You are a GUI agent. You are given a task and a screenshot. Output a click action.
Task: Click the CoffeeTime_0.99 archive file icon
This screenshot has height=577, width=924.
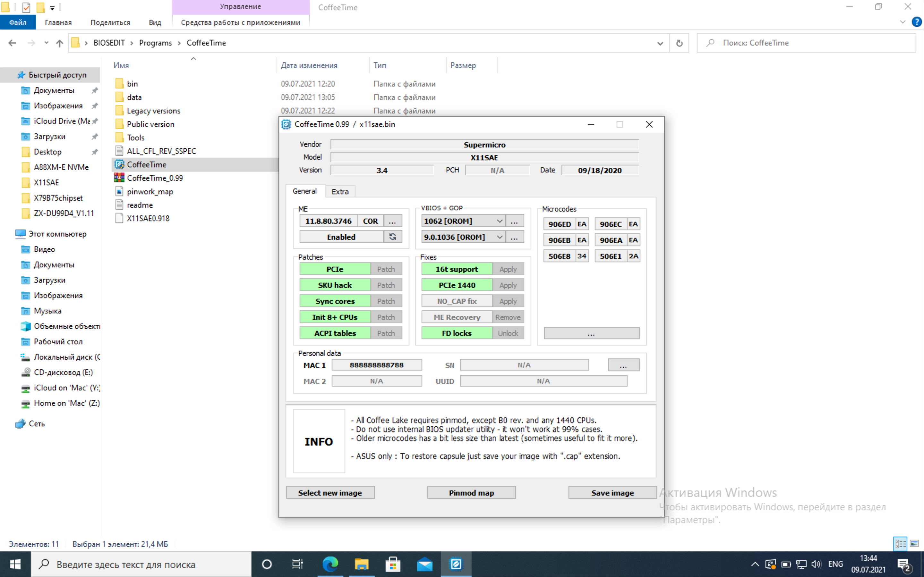(x=119, y=178)
